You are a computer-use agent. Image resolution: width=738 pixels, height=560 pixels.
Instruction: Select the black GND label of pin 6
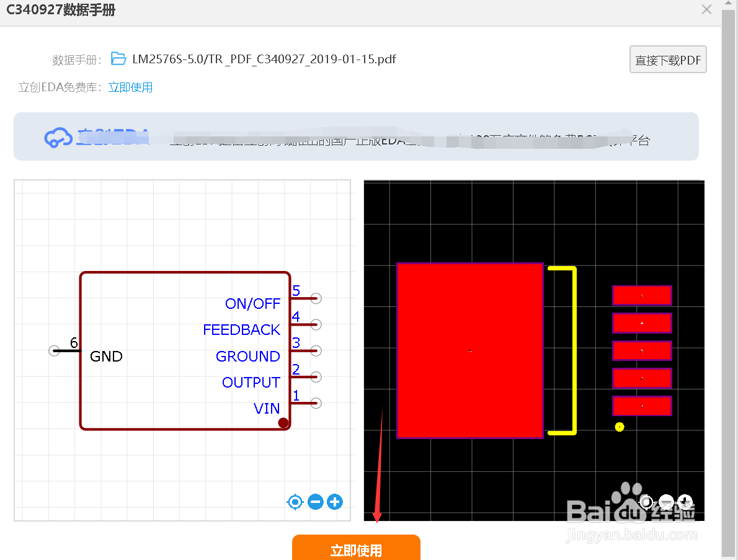(107, 356)
